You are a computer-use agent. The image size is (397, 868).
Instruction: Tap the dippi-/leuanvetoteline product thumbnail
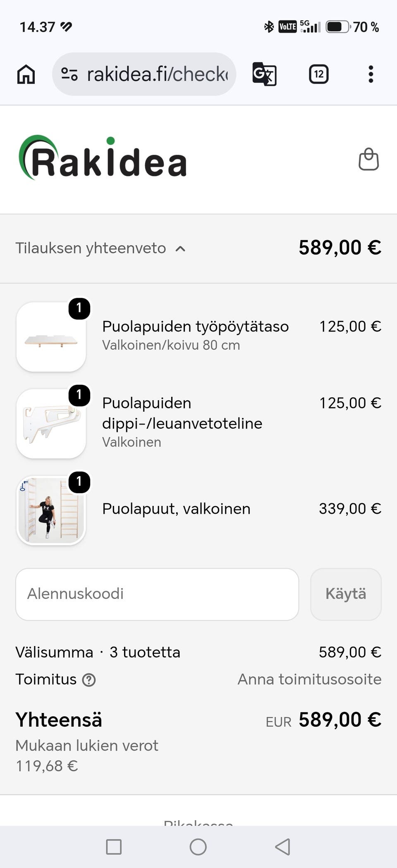click(x=51, y=424)
